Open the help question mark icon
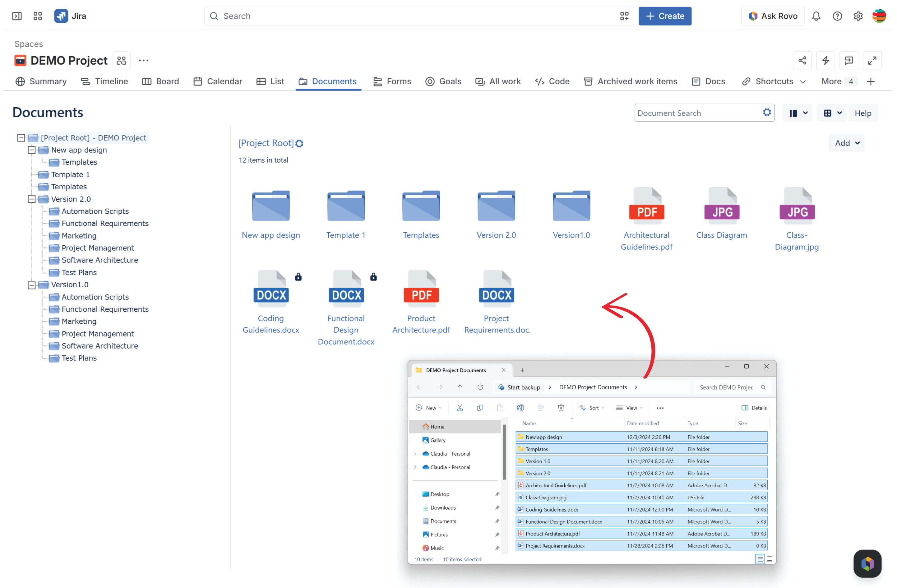The width and height of the screenshot is (897, 588). (837, 16)
